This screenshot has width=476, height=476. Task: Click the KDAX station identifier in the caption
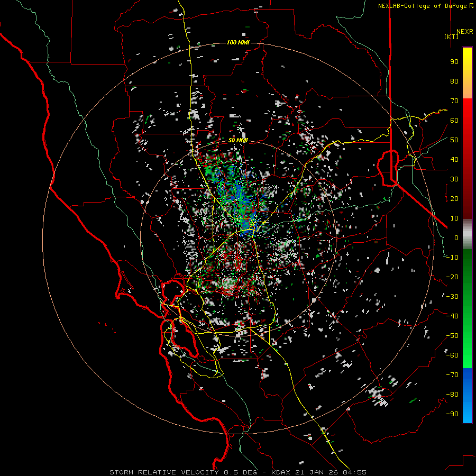click(280, 472)
